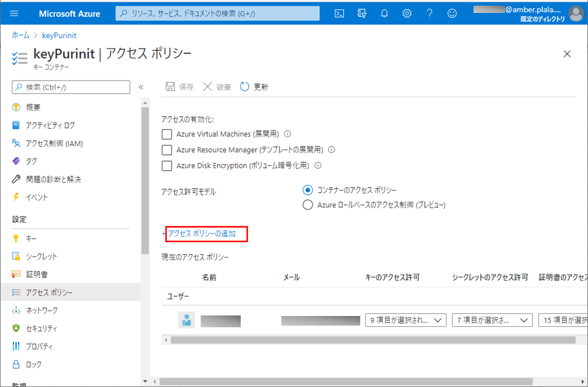The image size is (588, 387).
Task: Click the アクセス ポリシーの追加 link
Action: 201,233
